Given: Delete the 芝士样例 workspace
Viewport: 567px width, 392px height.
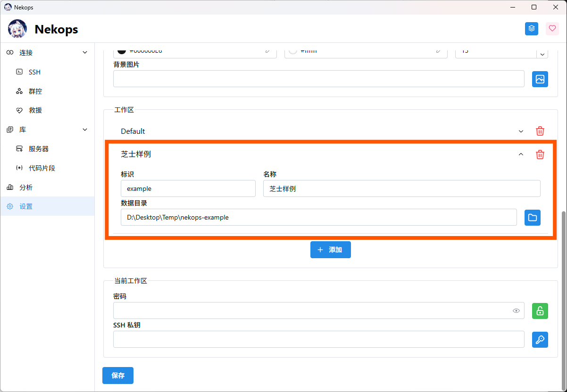Looking at the screenshot, I should point(540,155).
